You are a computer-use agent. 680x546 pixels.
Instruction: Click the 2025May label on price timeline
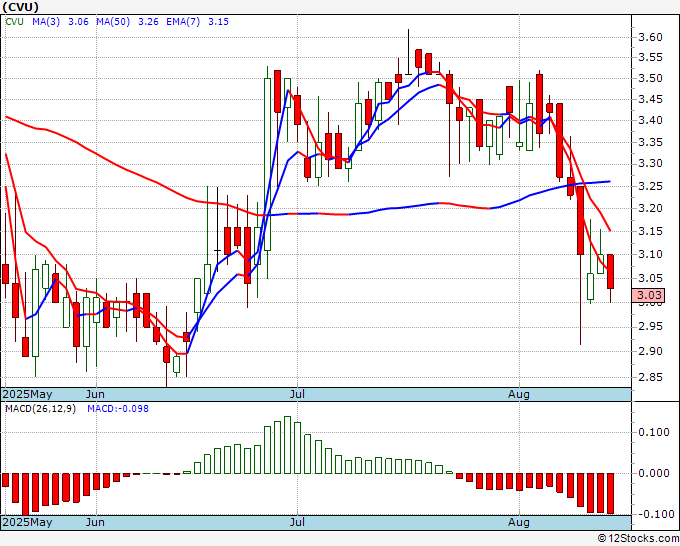(28, 394)
